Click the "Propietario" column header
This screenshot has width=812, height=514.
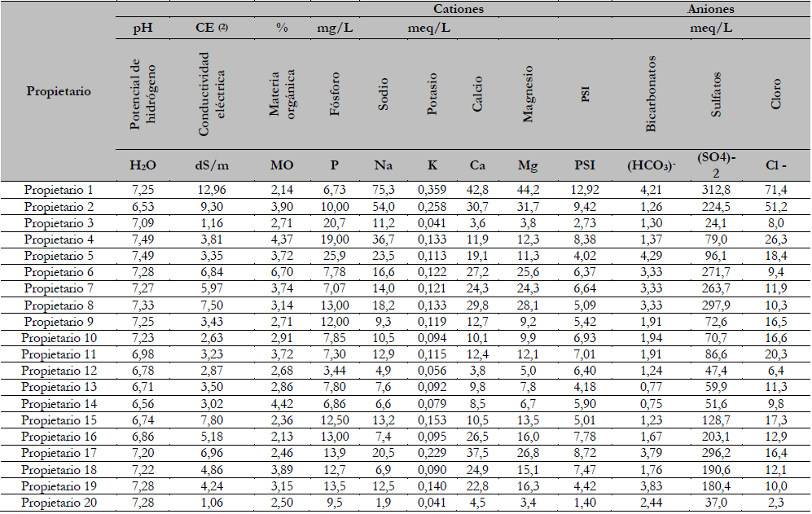point(59,91)
